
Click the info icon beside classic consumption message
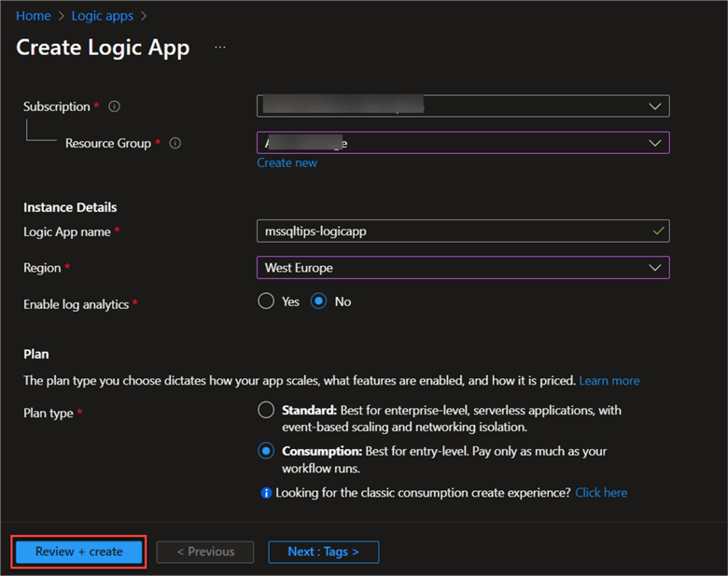click(266, 493)
